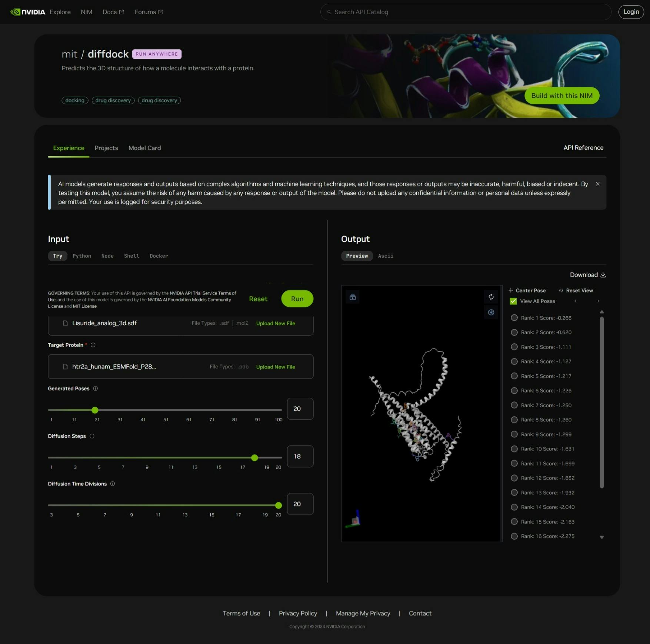Screen dimensions: 650x644
Task: Click the Reset button
Action: [258, 299]
